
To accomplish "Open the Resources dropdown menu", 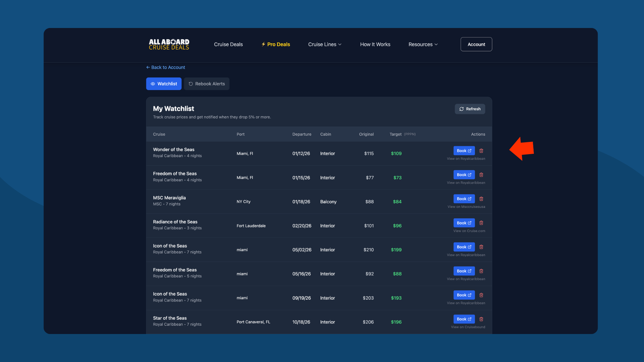I will (423, 44).
